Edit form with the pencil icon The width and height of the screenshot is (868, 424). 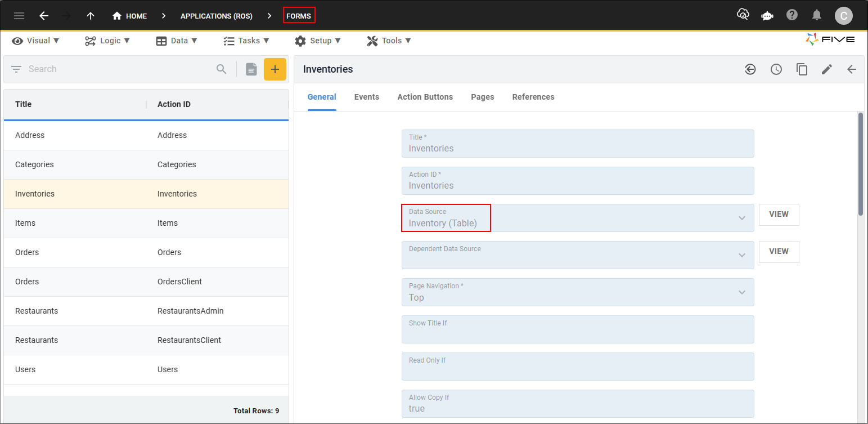(x=826, y=69)
